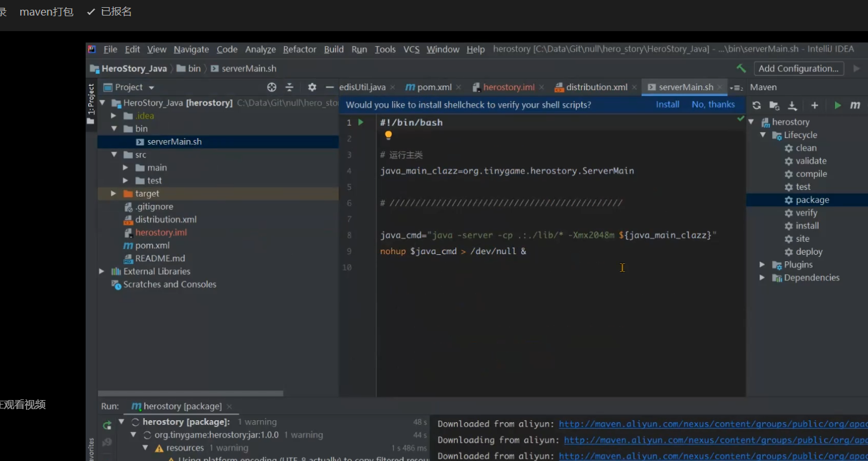Click the locate target icon in Project panel

[x=272, y=87]
